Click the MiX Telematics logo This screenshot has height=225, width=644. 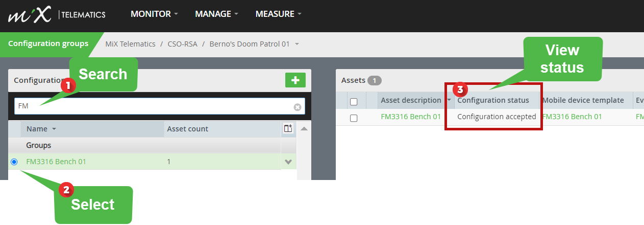click(57, 14)
